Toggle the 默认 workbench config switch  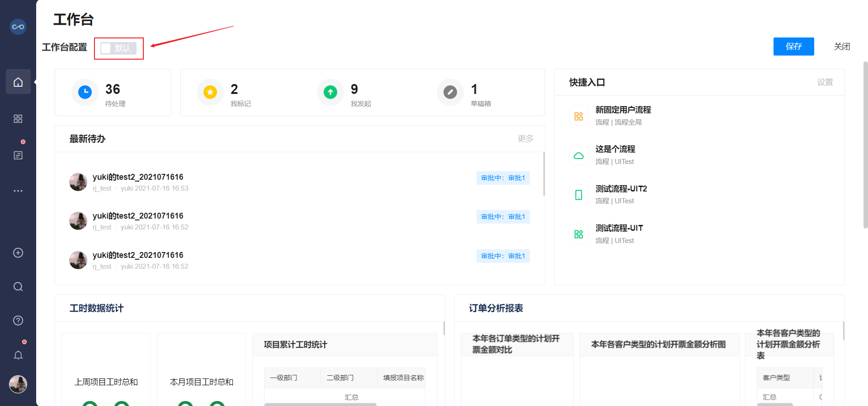(x=118, y=48)
